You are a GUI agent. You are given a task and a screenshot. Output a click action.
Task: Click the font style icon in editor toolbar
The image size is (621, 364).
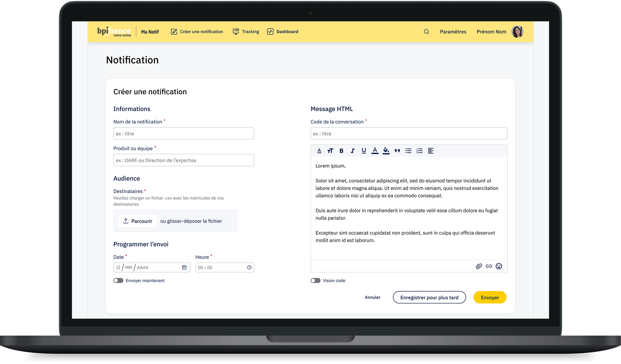coord(319,151)
